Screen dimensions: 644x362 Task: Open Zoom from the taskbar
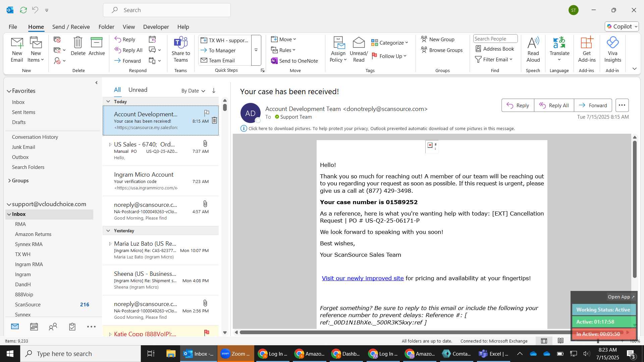coord(235,354)
